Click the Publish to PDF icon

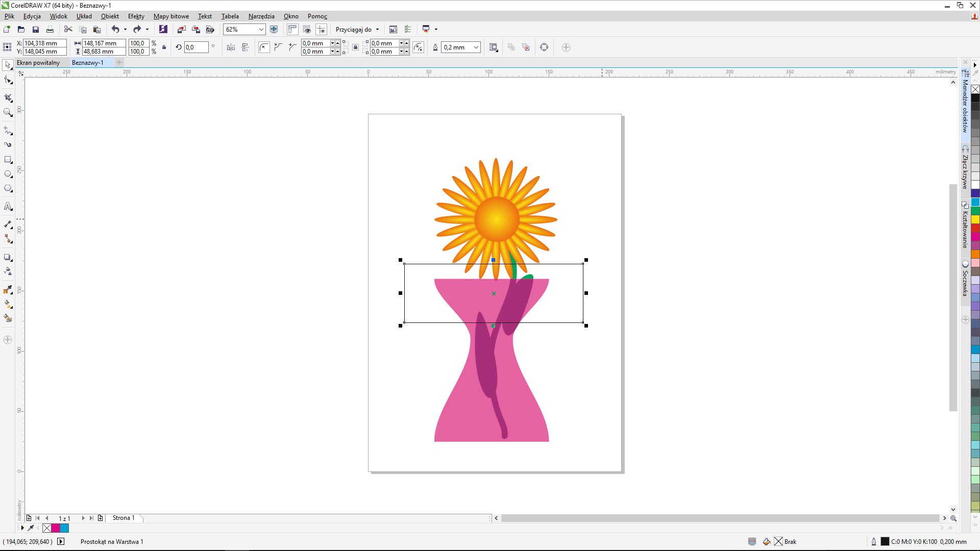210,30
